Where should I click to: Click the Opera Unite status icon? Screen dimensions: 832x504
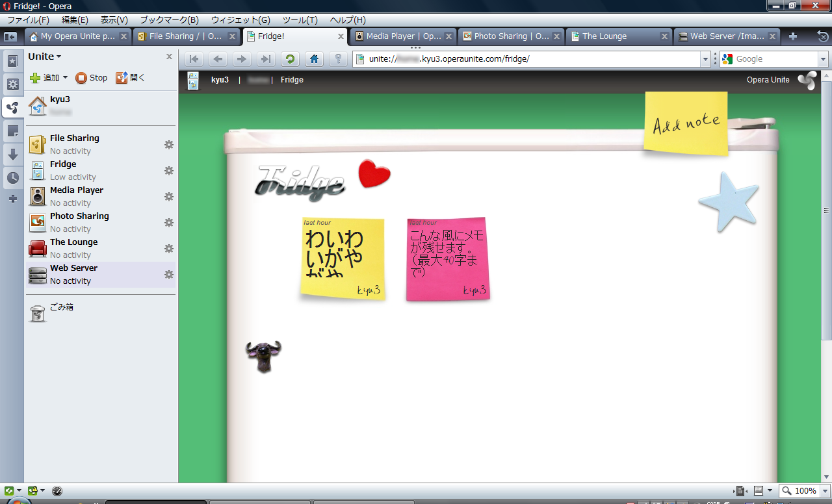pos(32,491)
